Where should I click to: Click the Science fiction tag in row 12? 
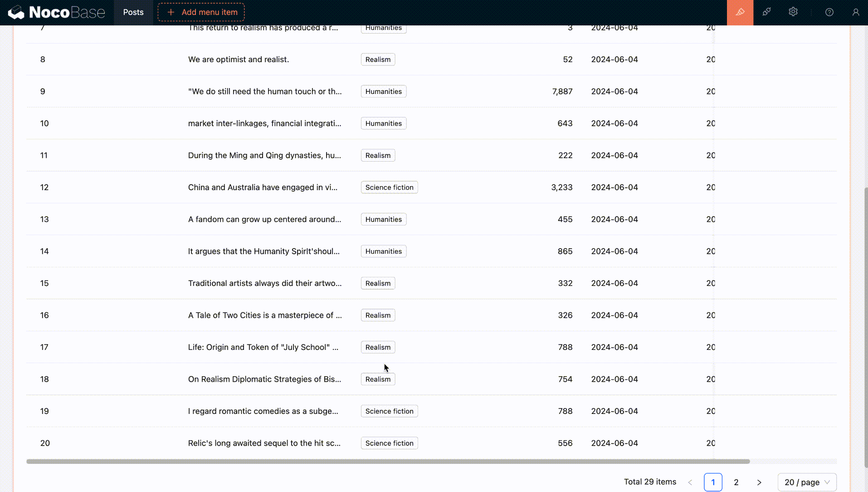[x=389, y=187]
